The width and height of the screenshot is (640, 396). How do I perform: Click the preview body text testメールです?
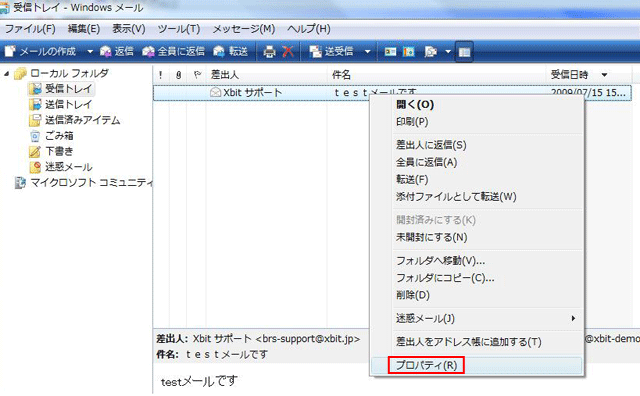[199, 381]
